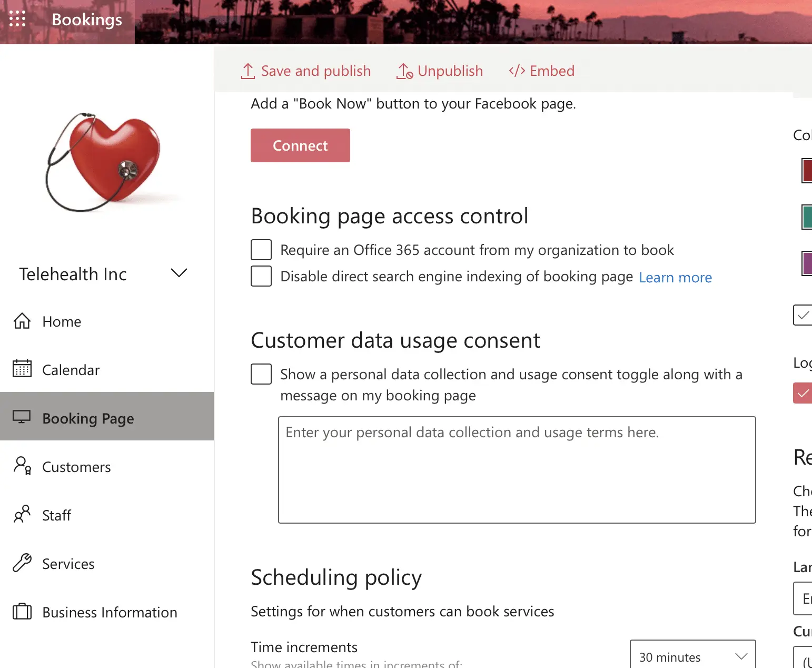Viewport: 812px width, 668px height.
Task: Toggle personal data usage consent checkbox
Action: (261, 374)
